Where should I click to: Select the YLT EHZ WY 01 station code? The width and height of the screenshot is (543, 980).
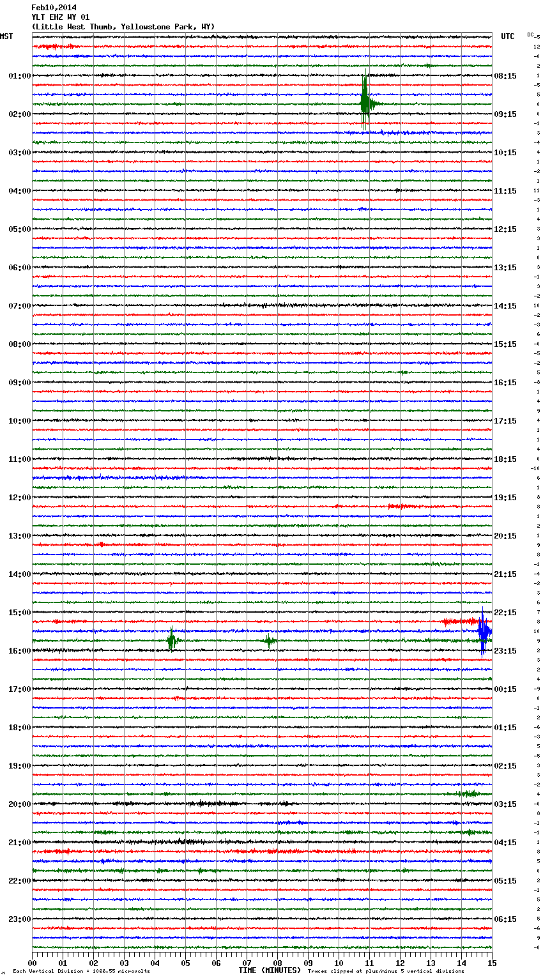click(x=61, y=17)
